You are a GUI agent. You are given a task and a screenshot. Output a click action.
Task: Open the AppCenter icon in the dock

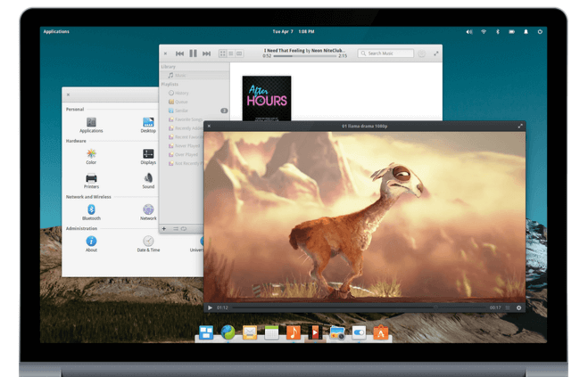click(x=381, y=332)
